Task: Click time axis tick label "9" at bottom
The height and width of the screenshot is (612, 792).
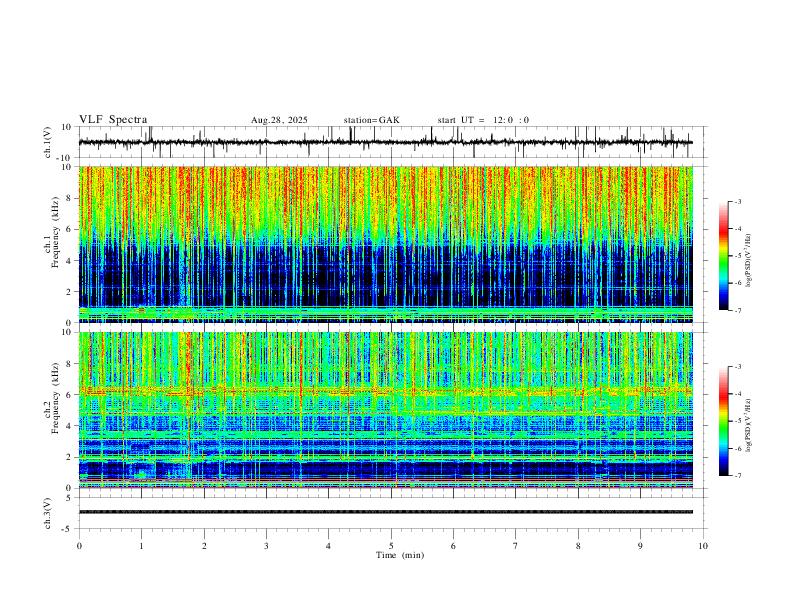Action: (640, 546)
